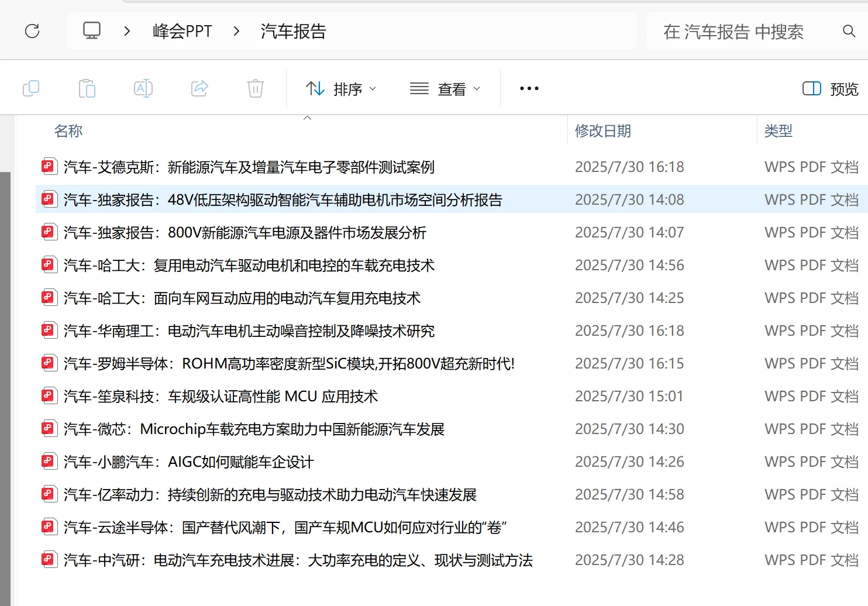Select PDF icon of 汽车-笙泉科技 file
The image size is (868, 606).
49,396
